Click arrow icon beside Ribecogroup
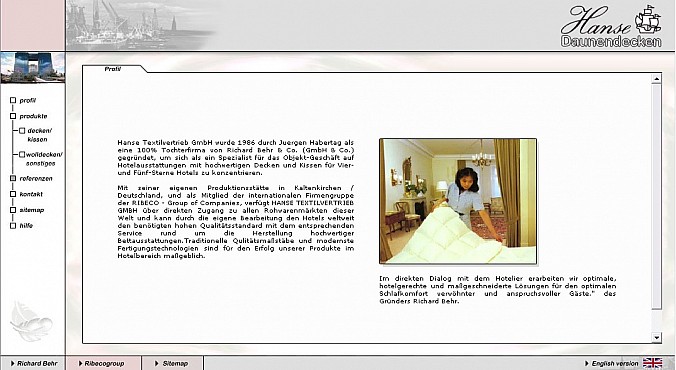The height and width of the screenshot is (370, 676). (x=80, y=364)
